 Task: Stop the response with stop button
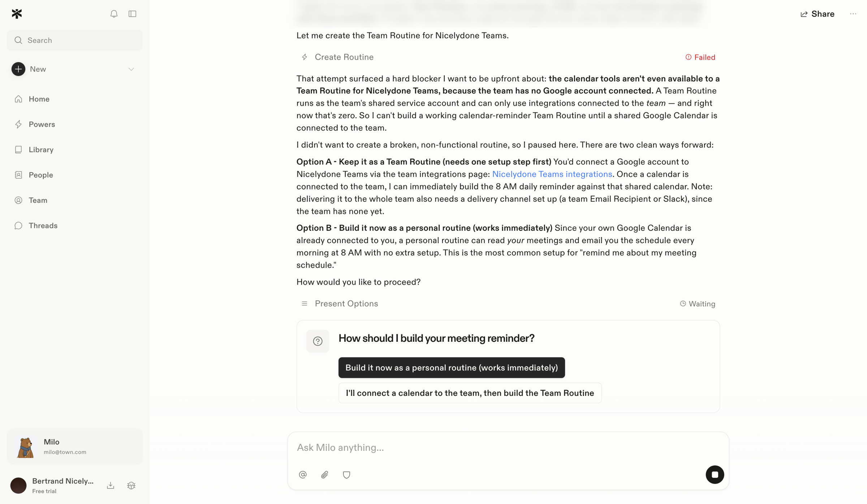pyautogui.click(x=715, y=474)
